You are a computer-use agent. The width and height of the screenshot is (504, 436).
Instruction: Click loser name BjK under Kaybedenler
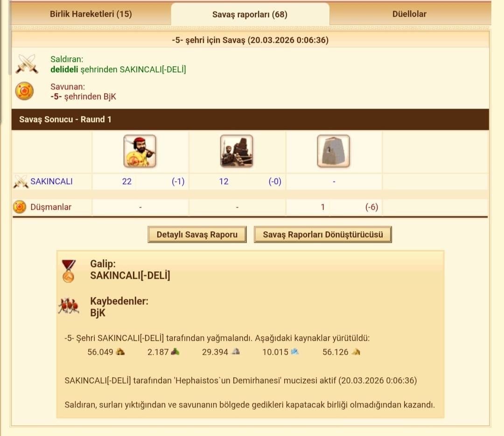98,312
